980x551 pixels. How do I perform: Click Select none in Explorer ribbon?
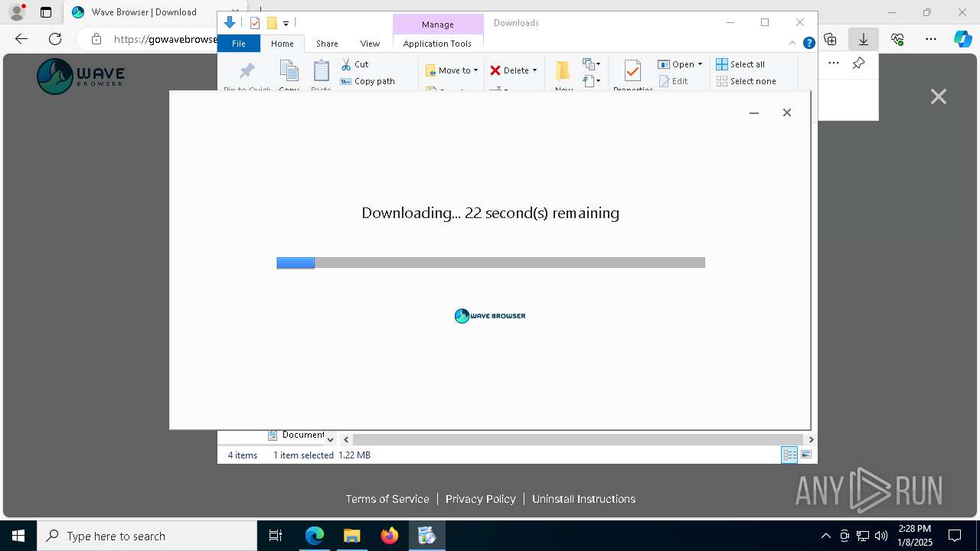(x=746, y=81)
